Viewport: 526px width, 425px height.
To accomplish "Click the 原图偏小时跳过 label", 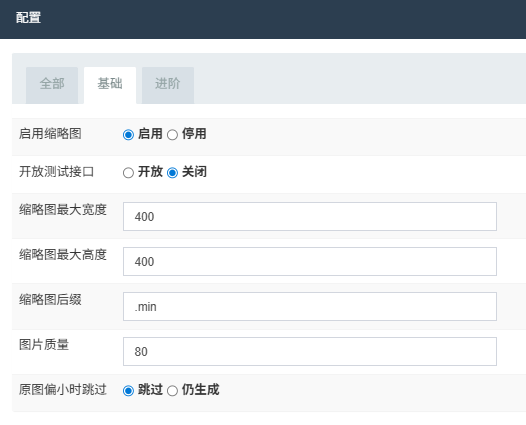I will [x=63, y=389].
